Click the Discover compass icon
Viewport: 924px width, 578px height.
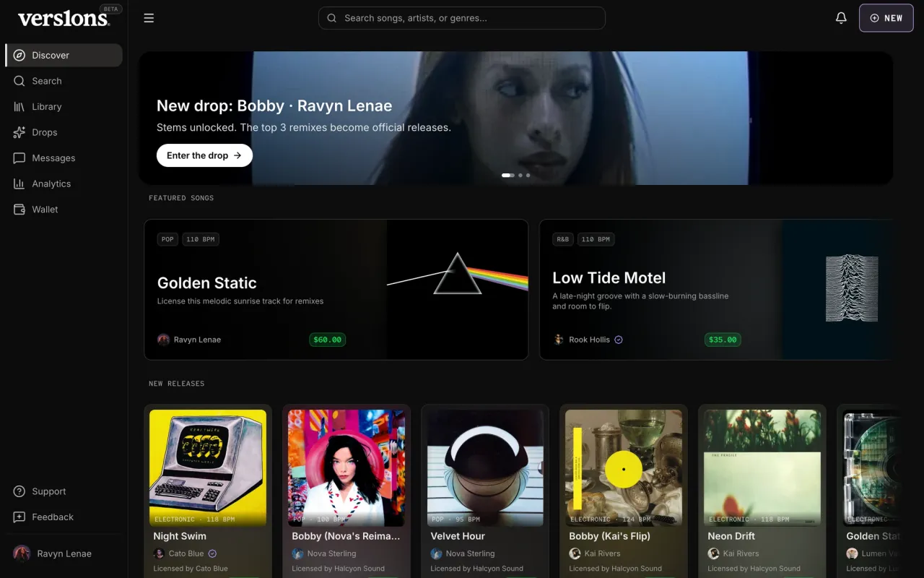click(19, 55)
